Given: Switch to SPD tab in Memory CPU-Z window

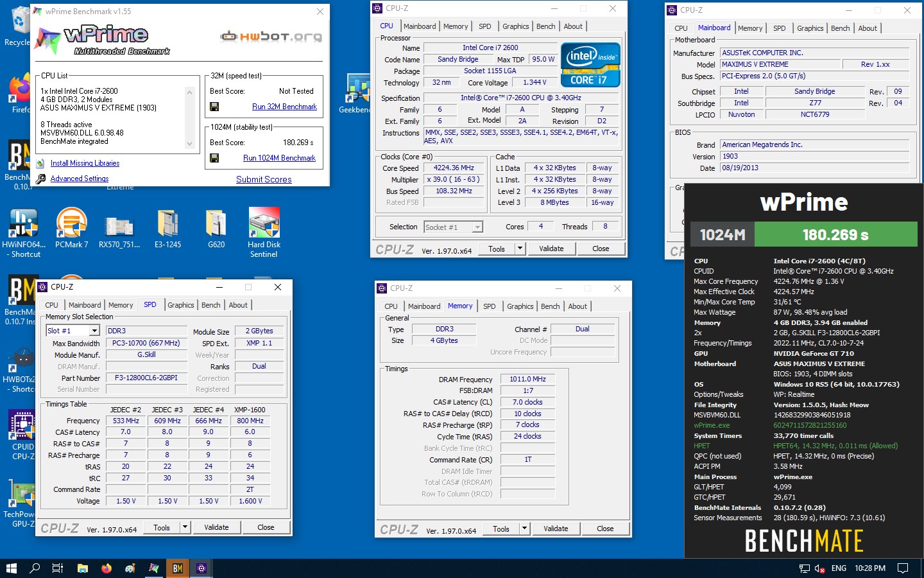Looking at the screenshot, I should click(489, 306).
